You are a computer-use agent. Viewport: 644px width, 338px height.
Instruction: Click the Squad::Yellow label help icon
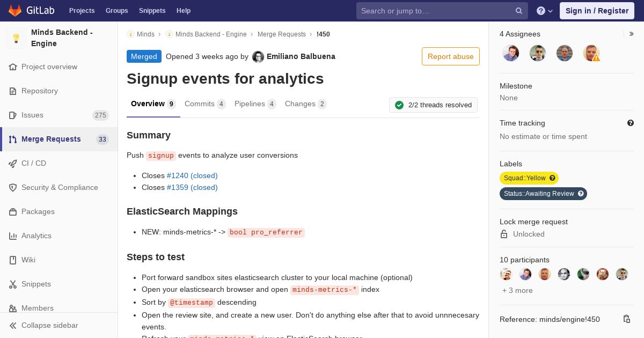[x=552, y=178]
